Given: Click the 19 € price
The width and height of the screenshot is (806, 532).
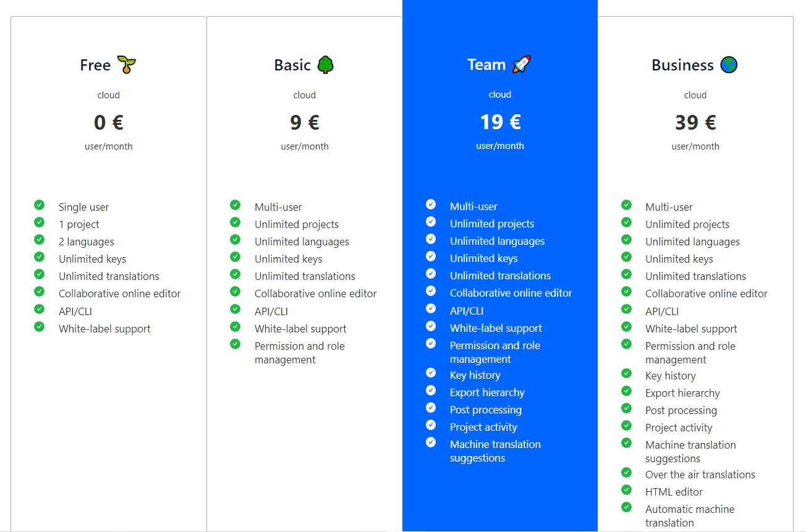Looking at the screenshot, I should pos(500,122).
